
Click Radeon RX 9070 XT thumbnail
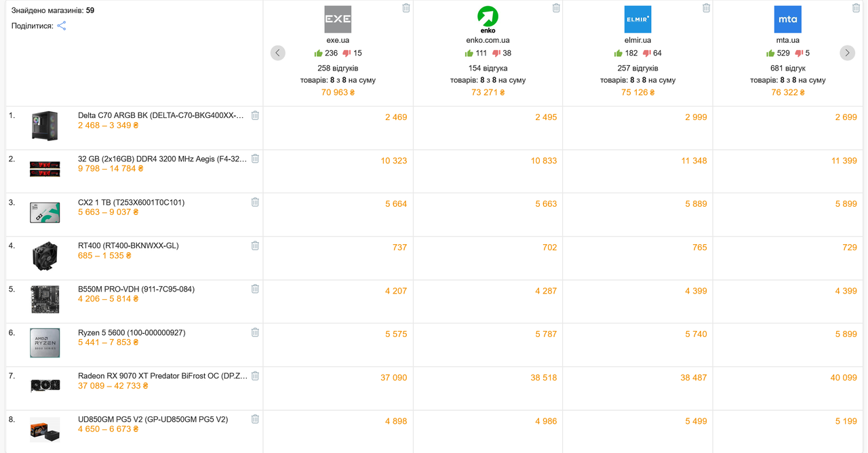click(45, 385)
